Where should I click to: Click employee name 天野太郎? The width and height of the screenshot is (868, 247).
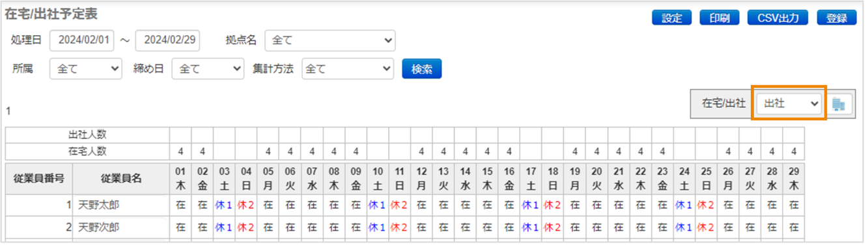tap(99, 205)
